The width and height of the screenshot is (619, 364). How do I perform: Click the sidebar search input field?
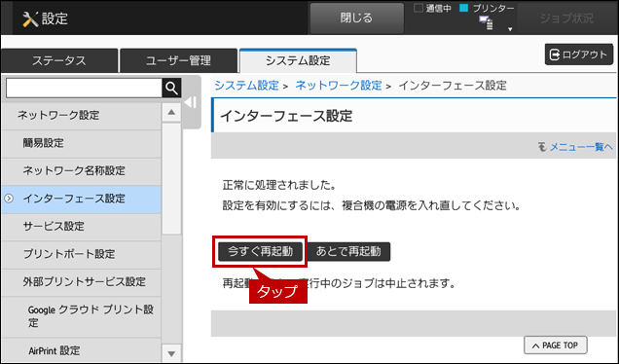point(84,88)
